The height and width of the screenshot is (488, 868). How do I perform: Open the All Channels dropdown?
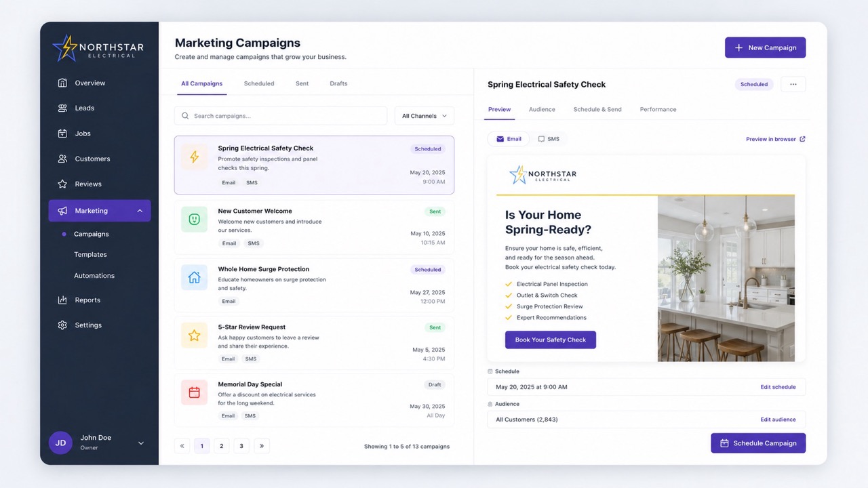click(x=425, y=116)
